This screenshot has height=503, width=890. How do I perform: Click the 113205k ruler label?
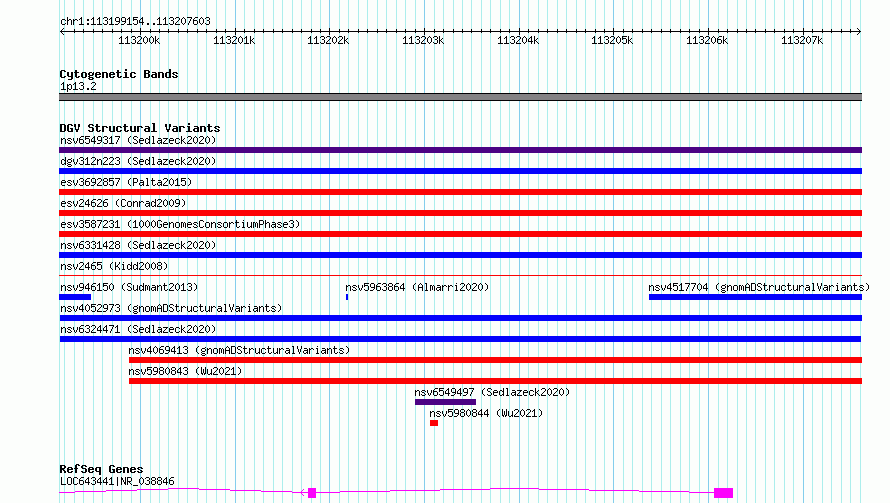pyautogui.click(x=612, y=40)
